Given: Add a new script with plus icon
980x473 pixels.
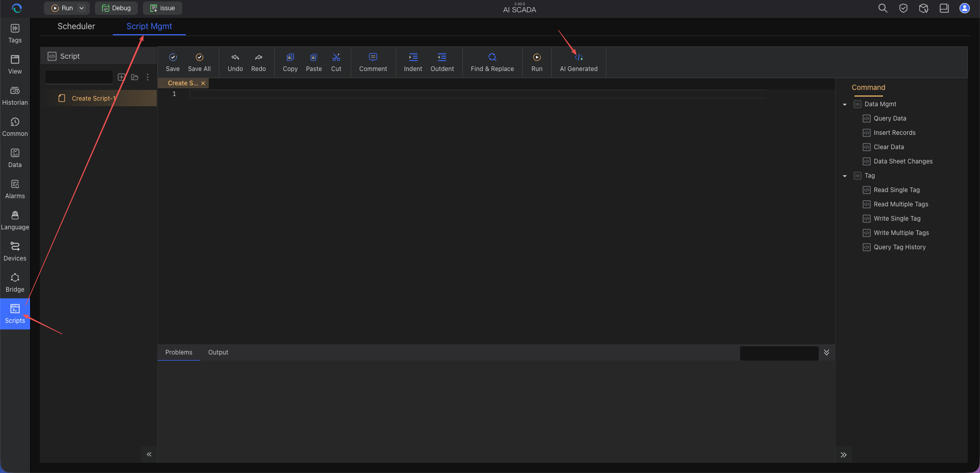Looking at the screenshot, I should pyautogui.click(x=121, y=77).
